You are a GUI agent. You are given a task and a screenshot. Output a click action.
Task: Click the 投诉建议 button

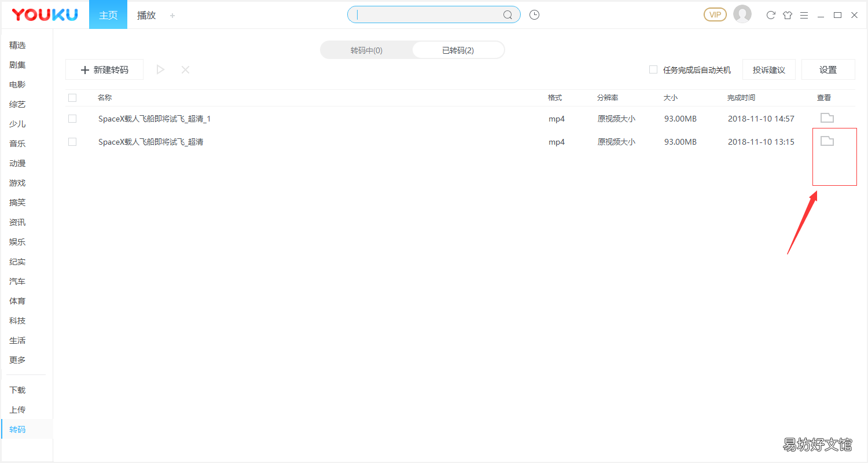click(x=769, y=69)
